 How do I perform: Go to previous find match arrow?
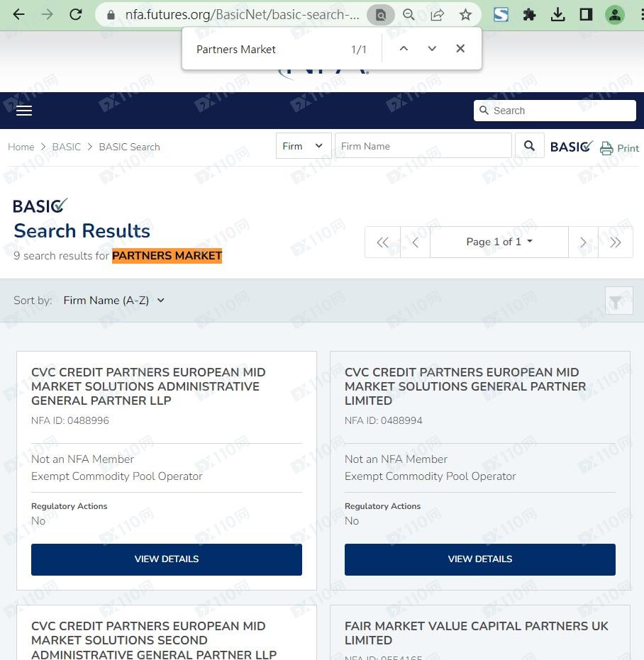[404, 49]
